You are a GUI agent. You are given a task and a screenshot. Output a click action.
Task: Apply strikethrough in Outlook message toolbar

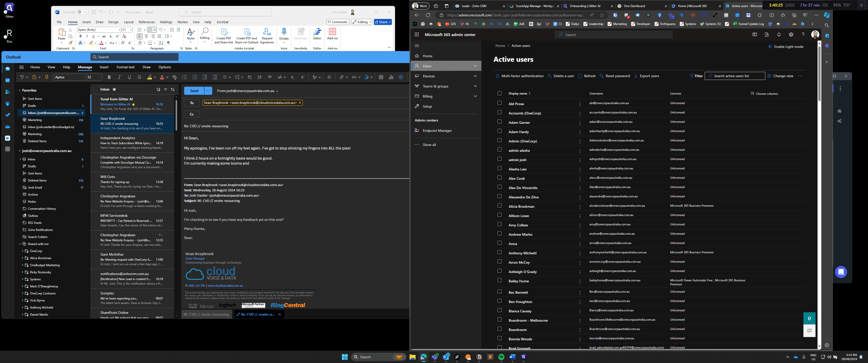(x=140, y=77)
